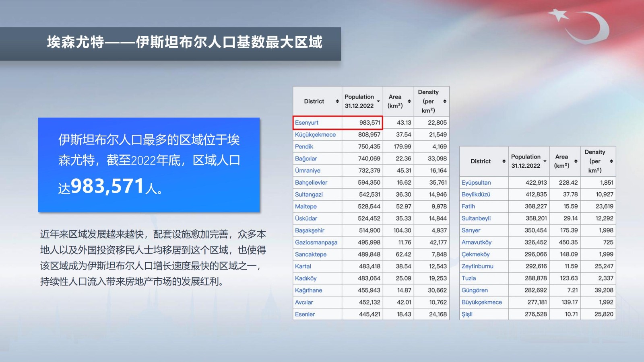Select Güngören density value 39,208
Image resolution: width=644 pixels, height=362 pixels.
coord(604,290)
